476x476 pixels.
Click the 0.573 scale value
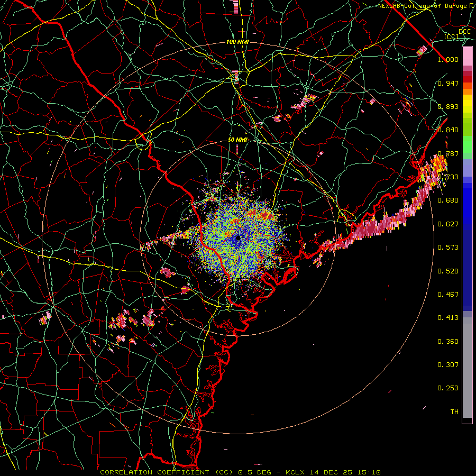448,248
